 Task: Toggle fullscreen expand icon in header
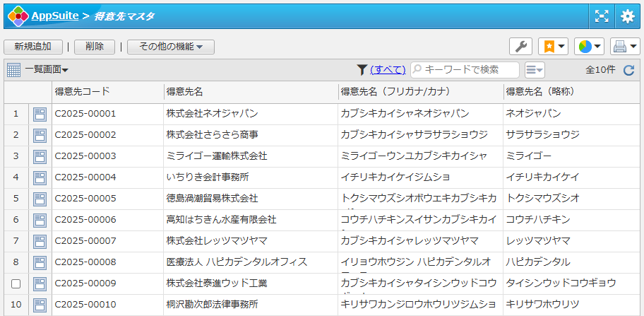[601, 16]
